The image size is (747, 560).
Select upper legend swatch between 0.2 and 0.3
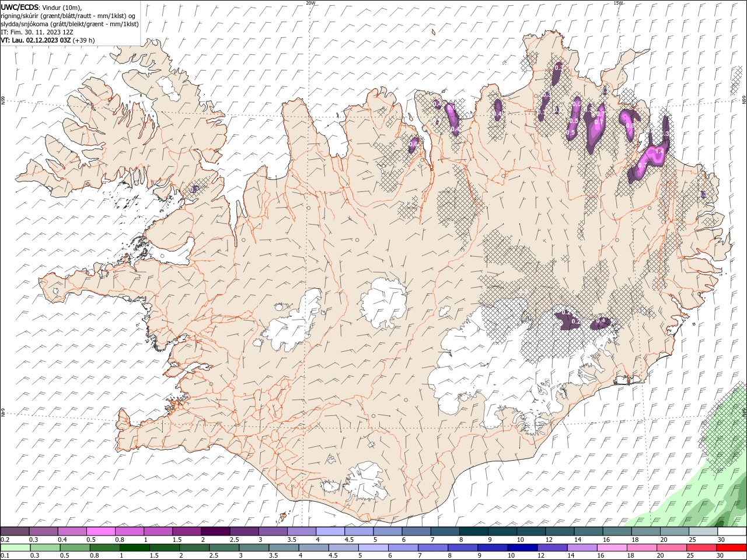tap(15, 531)
